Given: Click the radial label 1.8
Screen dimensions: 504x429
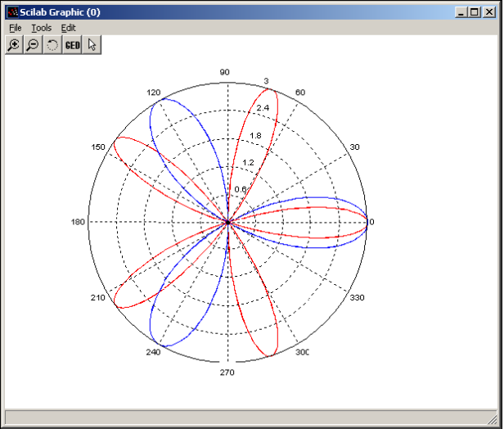Looking at the screenshot, I should tap(255, 136).
